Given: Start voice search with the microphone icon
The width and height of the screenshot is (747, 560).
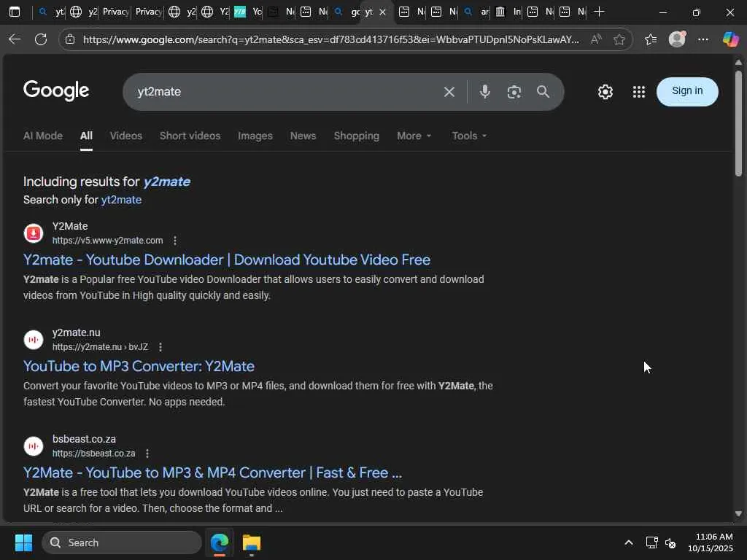Looking at the screenshot, I should click(x=485, y=91).
